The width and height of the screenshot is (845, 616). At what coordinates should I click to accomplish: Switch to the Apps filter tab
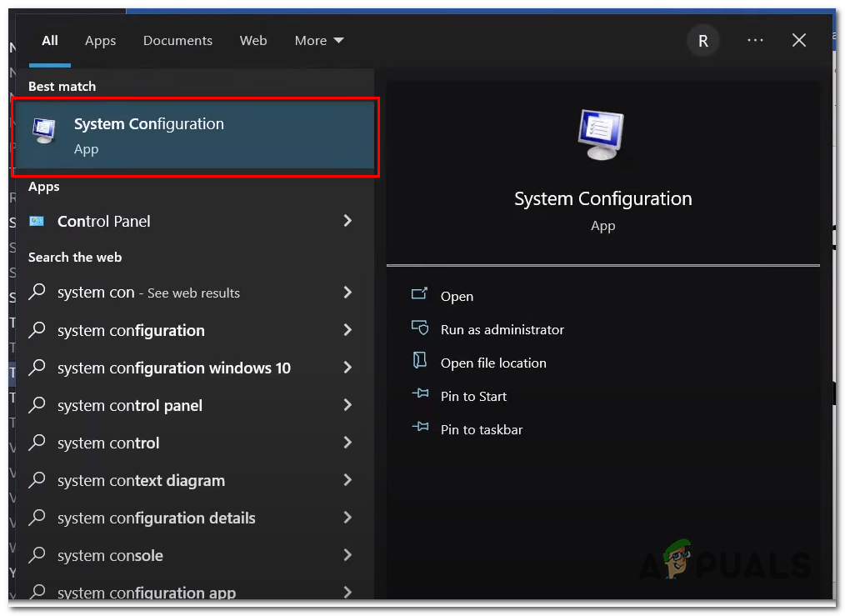pos(100,41)
